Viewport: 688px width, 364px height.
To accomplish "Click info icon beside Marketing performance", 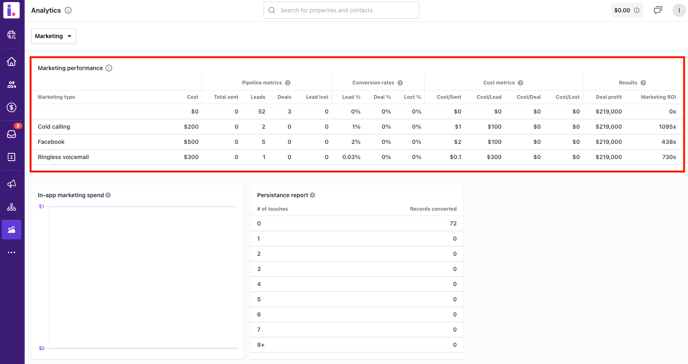I will click(x=109, y=68).
